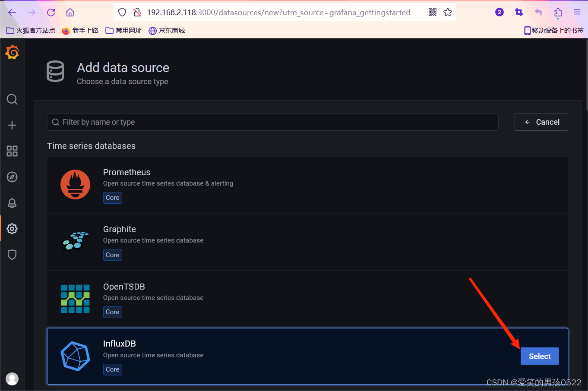Click the Grafana logo icon
The width and height of the screenshot is (588, 391).
click(12, 52)
